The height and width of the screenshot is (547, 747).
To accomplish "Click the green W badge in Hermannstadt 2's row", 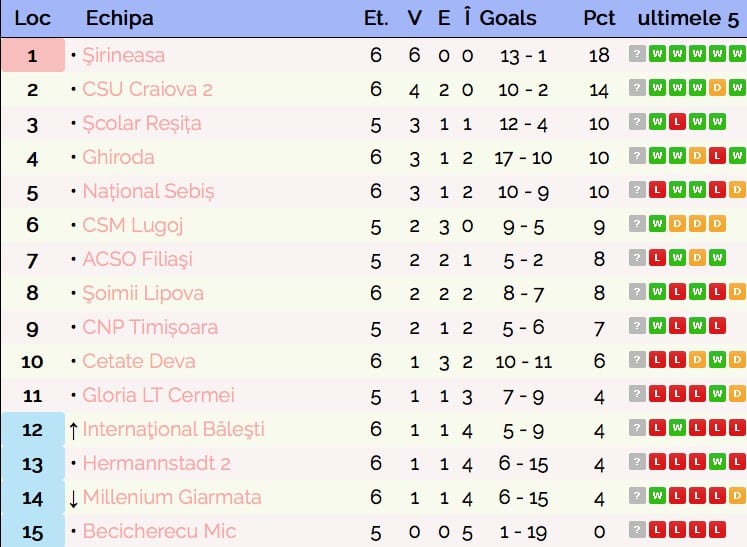I will click(x=717, y=463).
